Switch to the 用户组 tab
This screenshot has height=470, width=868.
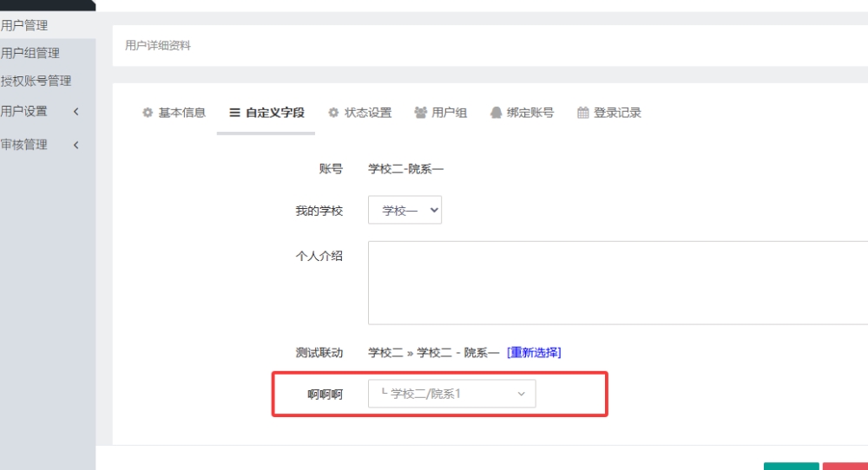pyautogui.click(x=441, y=113)
